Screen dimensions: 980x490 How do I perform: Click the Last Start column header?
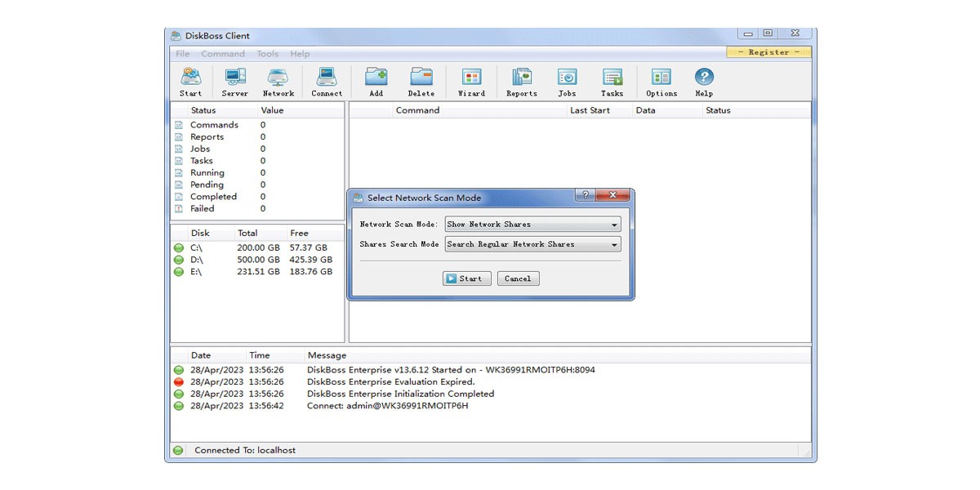[590, 110]
